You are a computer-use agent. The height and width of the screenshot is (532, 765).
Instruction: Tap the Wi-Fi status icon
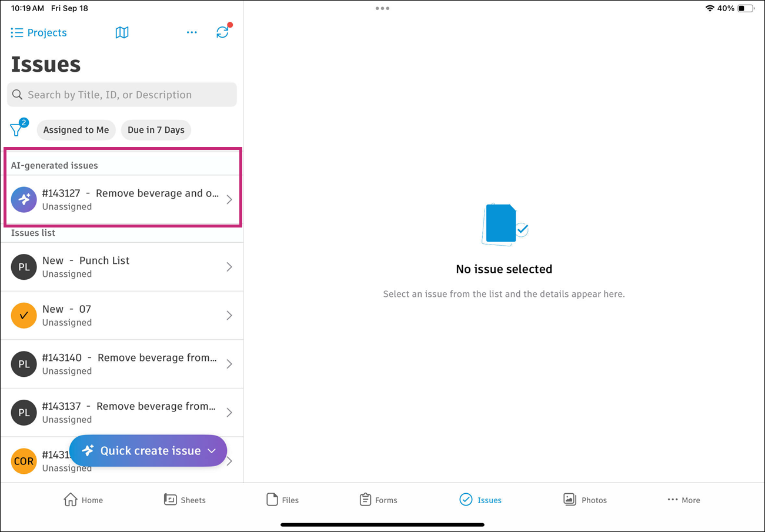(710, 8)
